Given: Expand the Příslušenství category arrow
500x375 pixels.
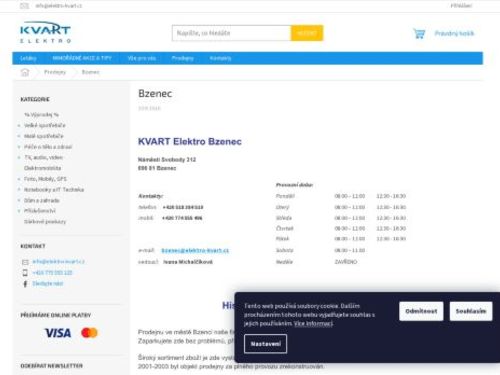Looking at the screenshot, I should coord(19,211).
